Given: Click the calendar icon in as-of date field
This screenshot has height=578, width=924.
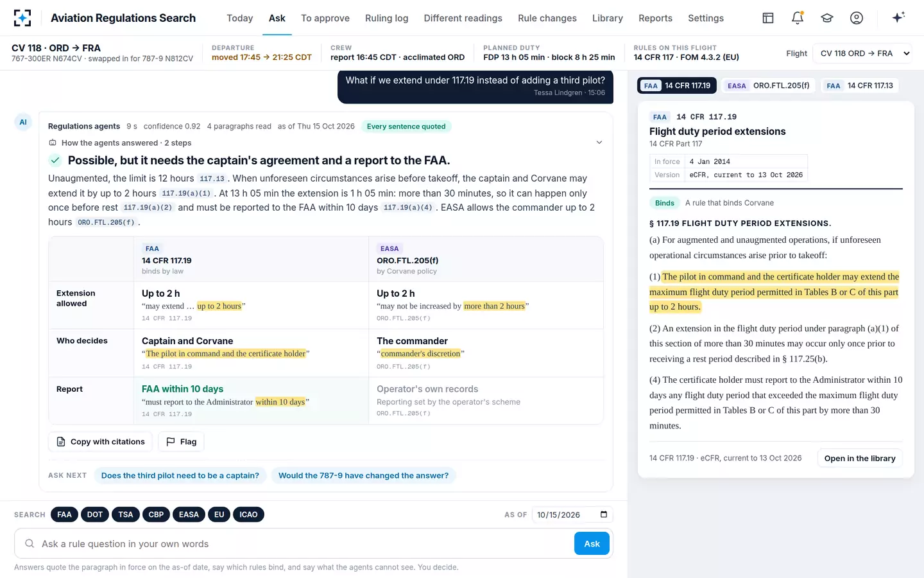Looking at the screenshot, I should point(604,514).
